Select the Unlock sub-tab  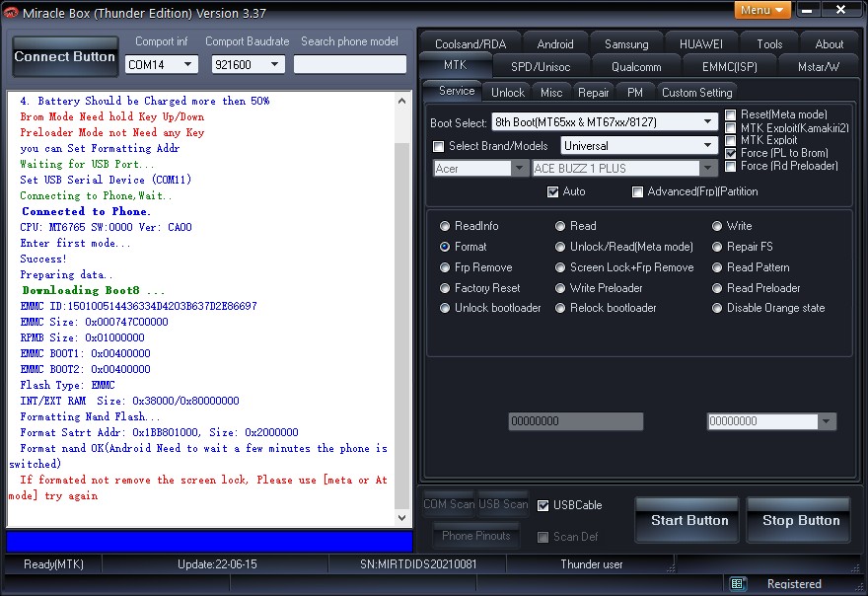point(508,93)
